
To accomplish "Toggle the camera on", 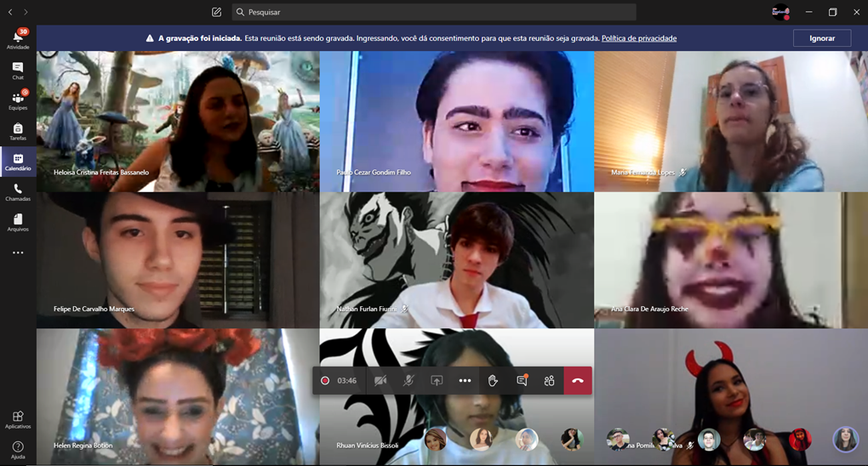I will (380, 381).
